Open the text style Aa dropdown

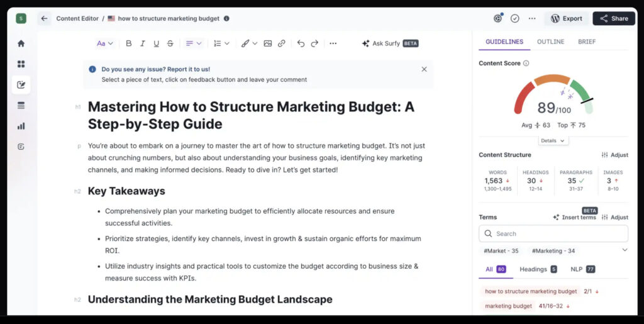(104, 43)
